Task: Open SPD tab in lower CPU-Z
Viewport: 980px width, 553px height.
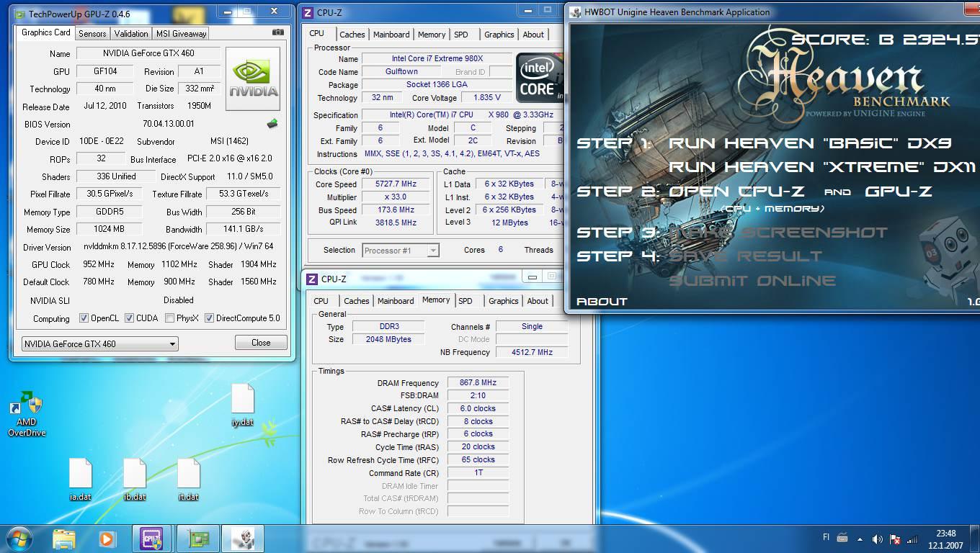Action: coord(465,301)
